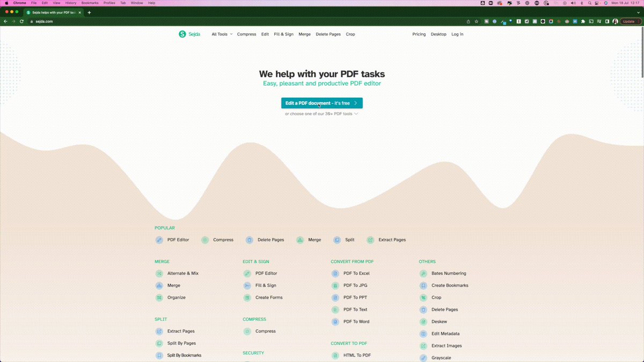Reload the page with the browser refresh button
The image size is (644, 362).
pyautogui.click(x=21, y=21)
